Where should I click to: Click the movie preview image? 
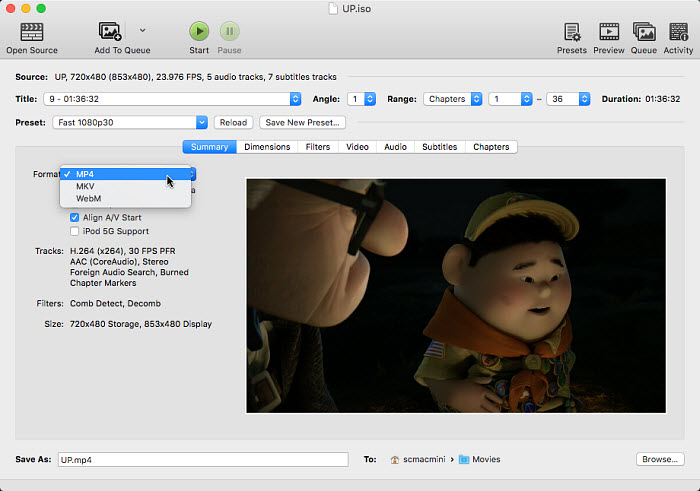456,295
